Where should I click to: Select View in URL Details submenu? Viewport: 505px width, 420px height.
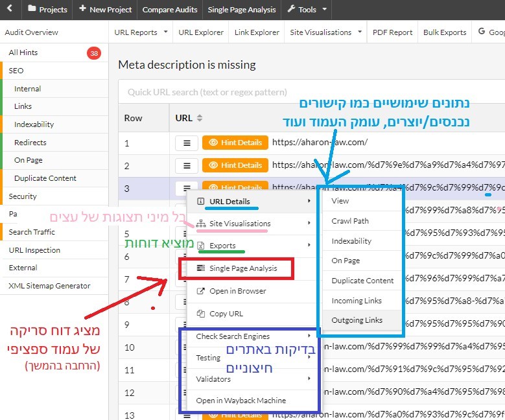(x=362, y=201)
